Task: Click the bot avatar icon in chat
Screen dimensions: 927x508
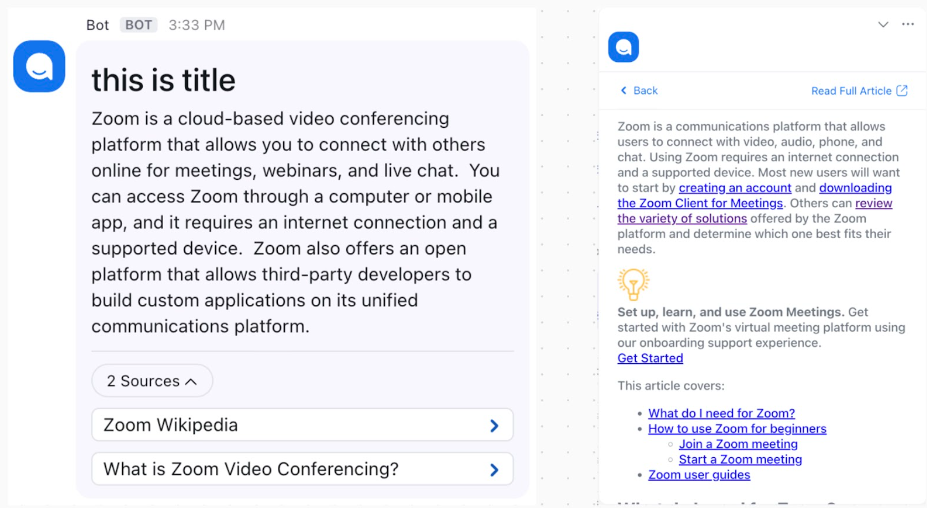Action: click(x=39, y=66)
